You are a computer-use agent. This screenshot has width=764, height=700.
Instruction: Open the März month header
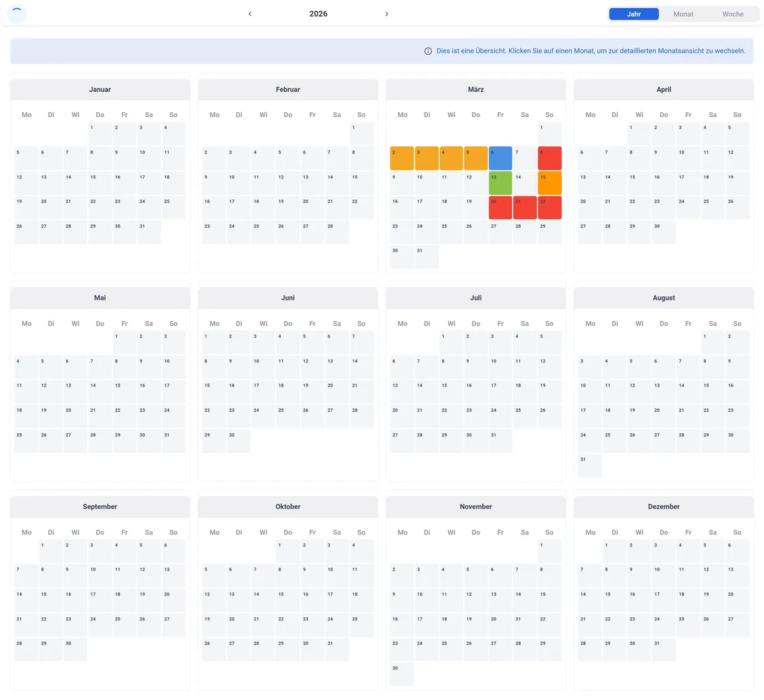pyautogui.click(x=476, y=90)
